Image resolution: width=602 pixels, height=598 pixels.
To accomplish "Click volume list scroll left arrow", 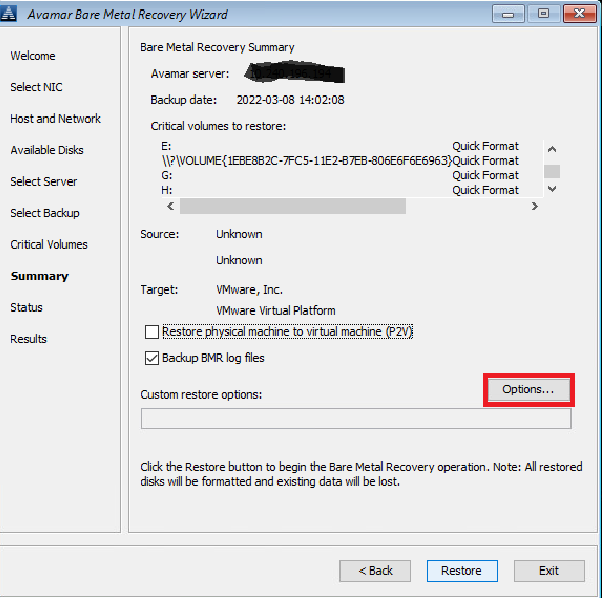I will 171,206.
